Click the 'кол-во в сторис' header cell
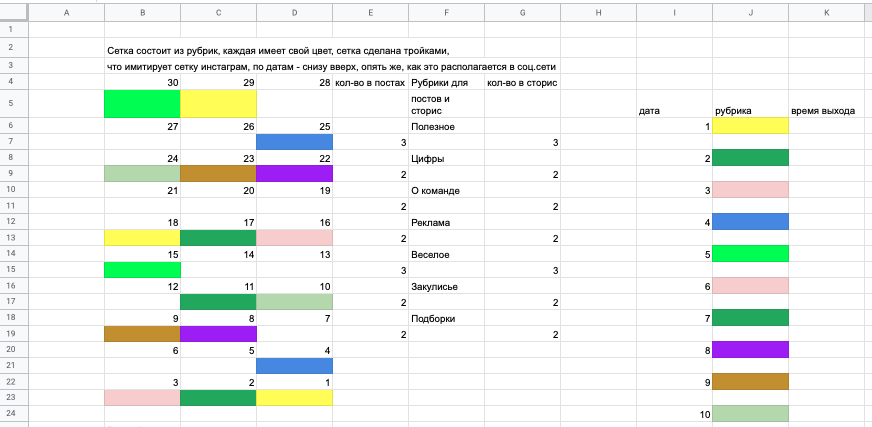The image size is (872, 427). tap(523, 82)
